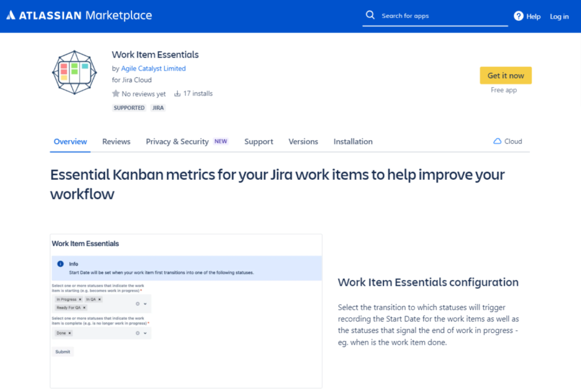Open the Work Item Essentials configuration screenshot
The width and height of the screenshot is (581, 392).
click(186, 311)
